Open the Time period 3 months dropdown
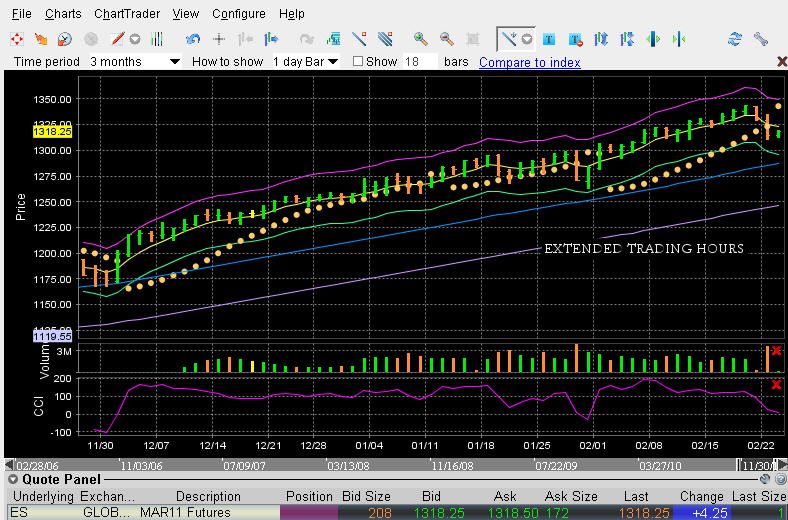This screenshot has width=788, height=520. pos(135,62)
